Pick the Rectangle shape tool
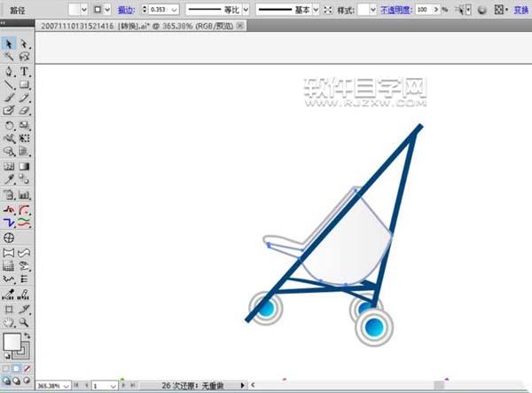Viewport: 532px width, 393px height. point(24,84)
